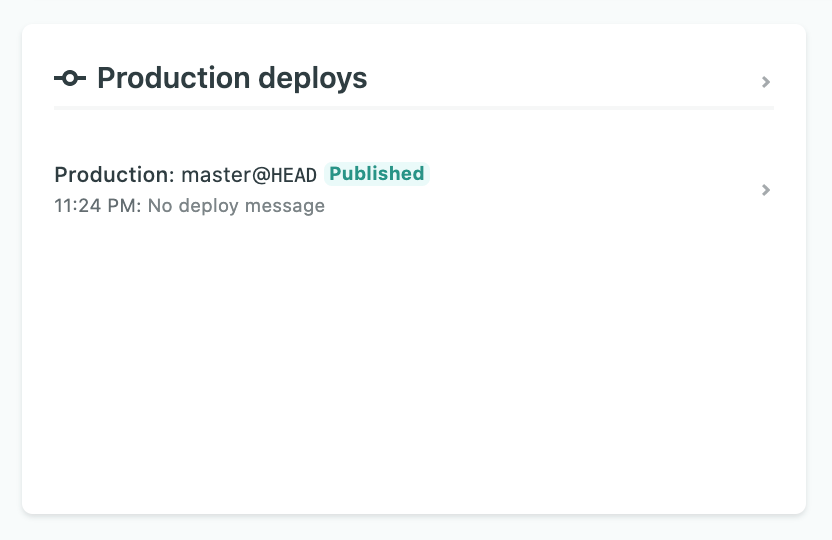Click the circle in the commit icon
Viewport: 832px width, 540px height.
[70, 79]
